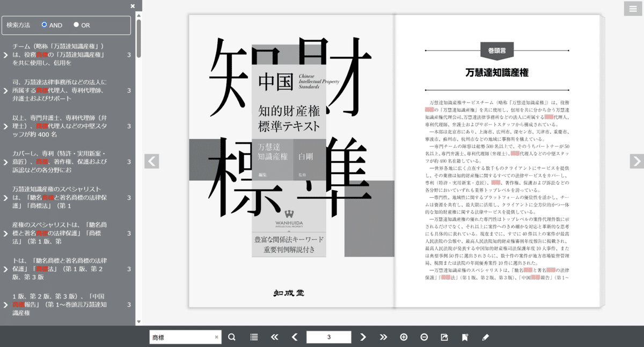Jump to the last page with double-right arrow
Screen dimensions: 644x347
pyautogui.click(x=383, y=337)
